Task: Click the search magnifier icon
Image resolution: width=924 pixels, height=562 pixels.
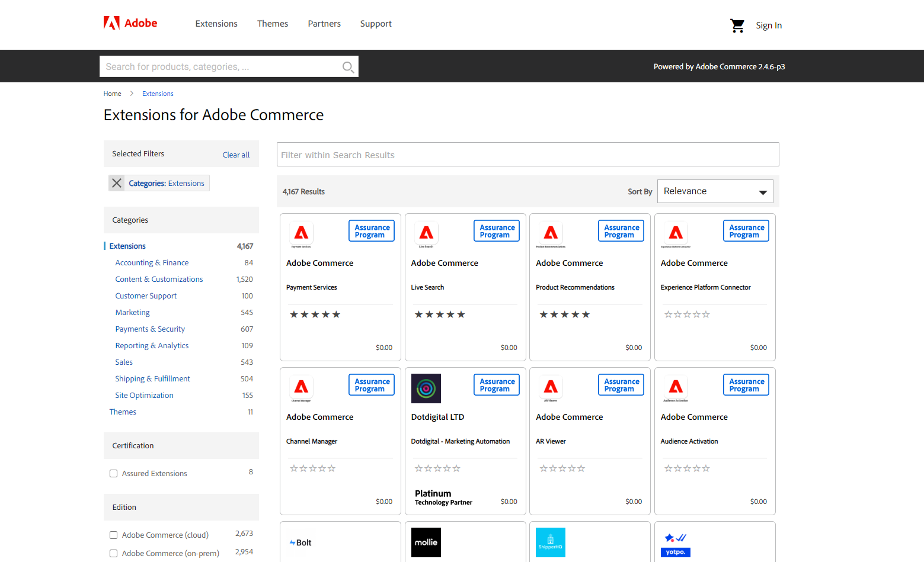Action: 348,67
